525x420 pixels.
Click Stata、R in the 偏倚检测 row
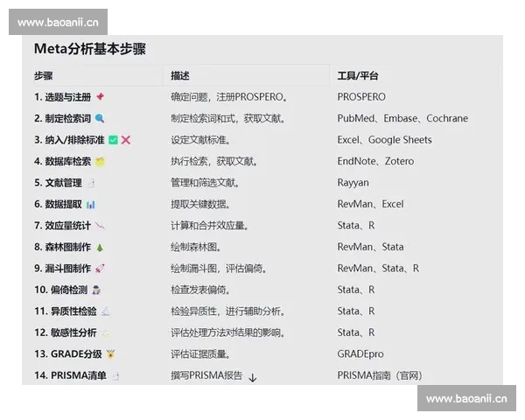pos(356,290)
